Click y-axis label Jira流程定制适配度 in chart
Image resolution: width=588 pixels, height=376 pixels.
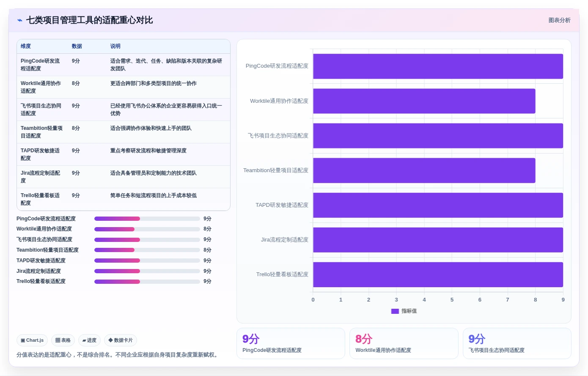(285, 240)
